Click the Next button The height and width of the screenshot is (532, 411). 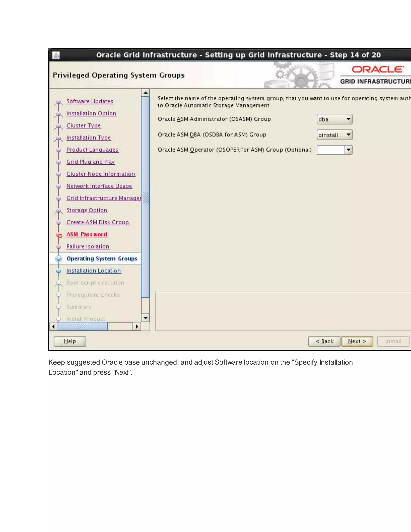[x=357, y=341]
